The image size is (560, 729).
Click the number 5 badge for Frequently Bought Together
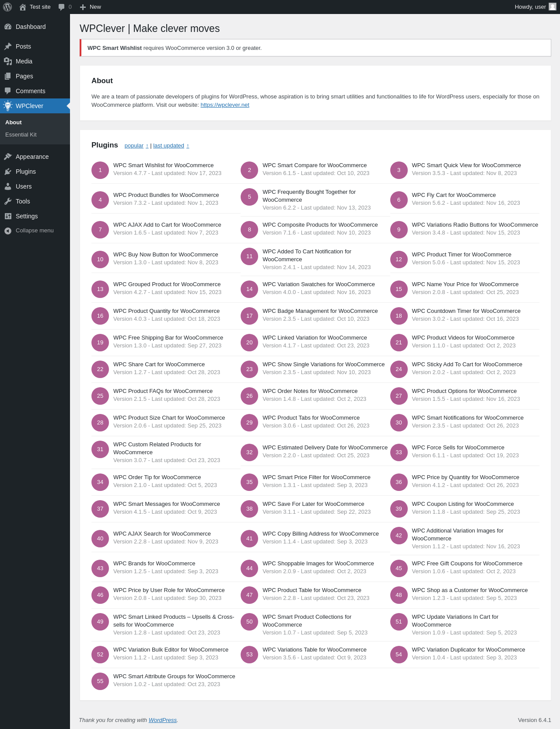pyautogui.click(x=249, y=197)
